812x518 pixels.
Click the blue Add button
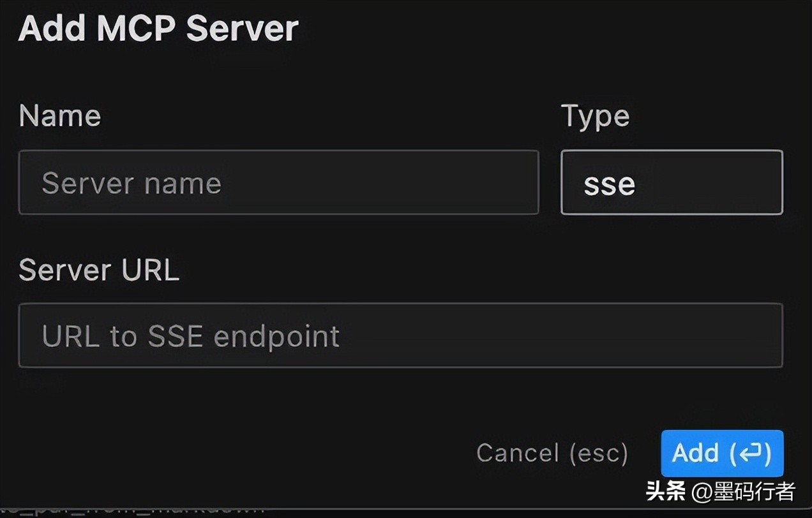pyautogui.click(x=721, y=453)
